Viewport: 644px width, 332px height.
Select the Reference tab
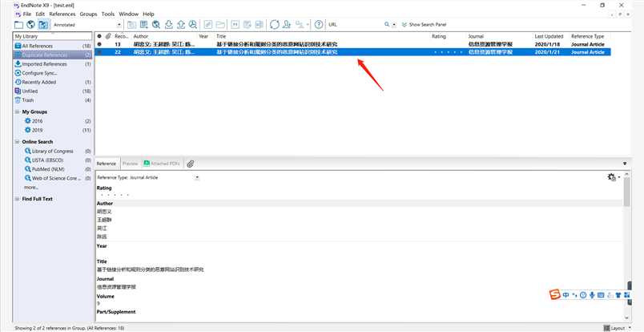[107, 164]
